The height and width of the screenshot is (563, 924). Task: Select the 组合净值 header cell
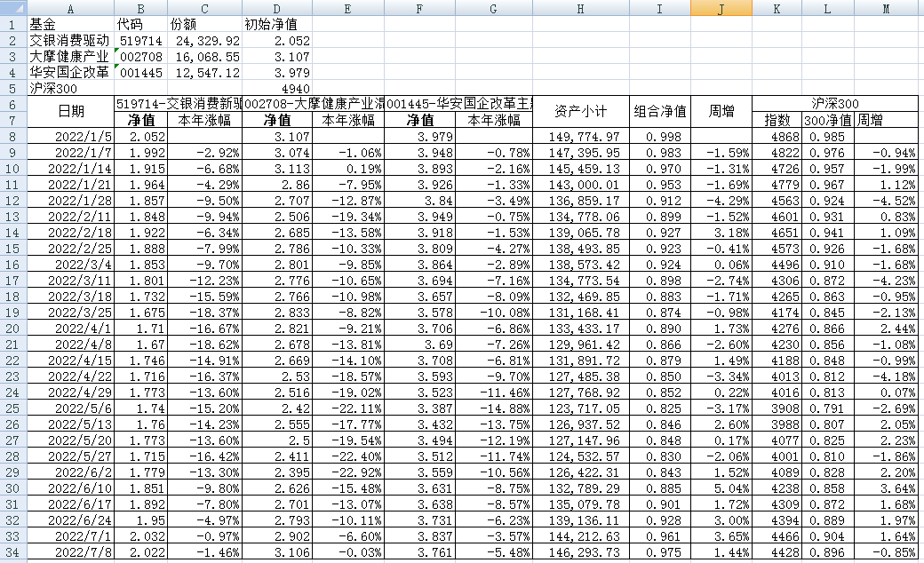[659, 111]
